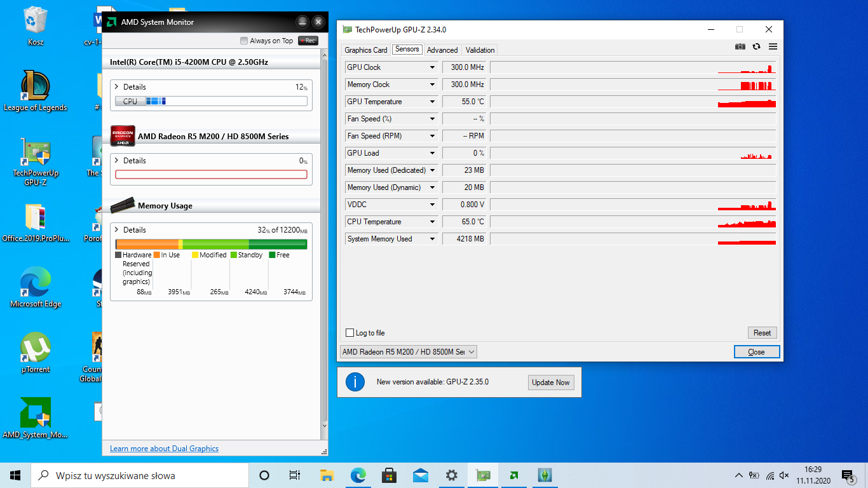Open Office.2019.ProPlus archive on desktop
Image resolution: width=868 pixels, height=488 pixels.
point(36,223)
